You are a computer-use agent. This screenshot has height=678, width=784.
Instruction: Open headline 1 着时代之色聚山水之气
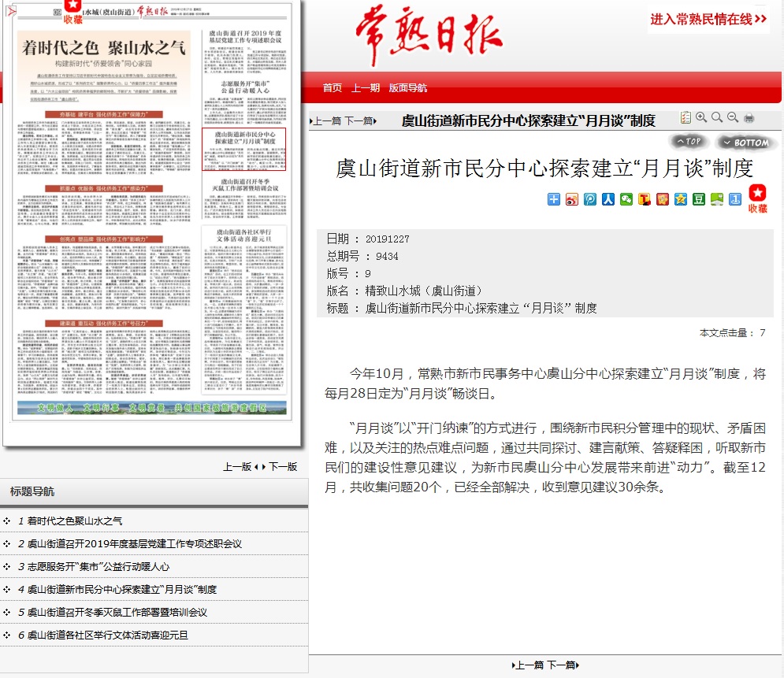[x=75, y=521]
